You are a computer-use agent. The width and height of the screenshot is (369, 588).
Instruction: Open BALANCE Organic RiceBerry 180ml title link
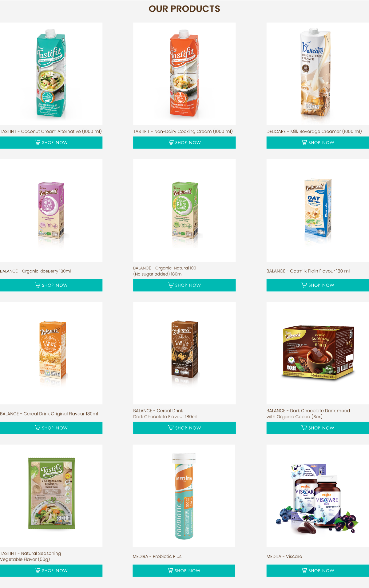[x=35, y=271]
